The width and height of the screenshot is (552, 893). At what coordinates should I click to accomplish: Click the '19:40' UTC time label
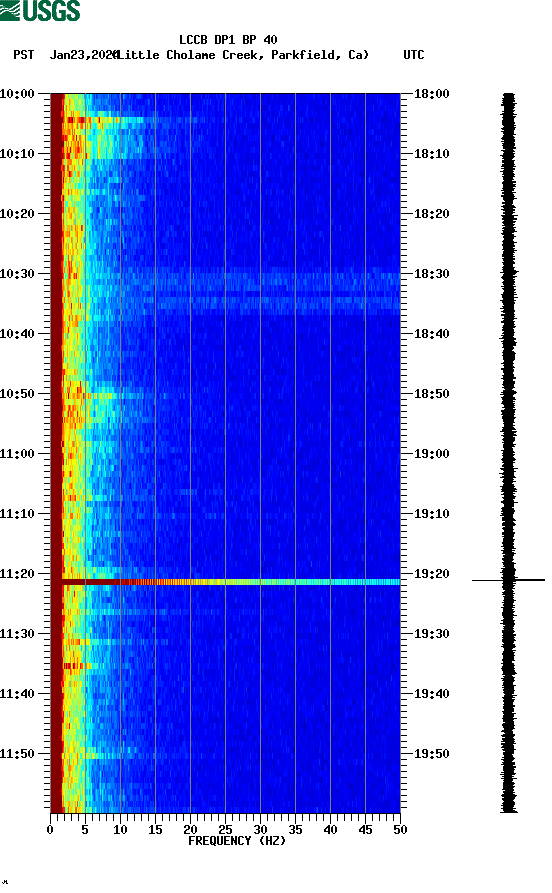(x=432, y=694)
